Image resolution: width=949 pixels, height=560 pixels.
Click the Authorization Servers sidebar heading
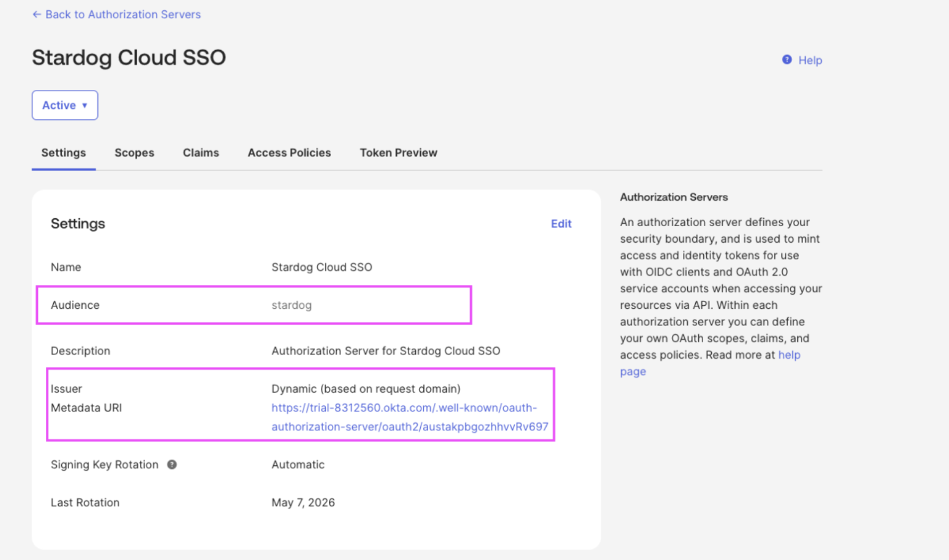coord(674,197)
